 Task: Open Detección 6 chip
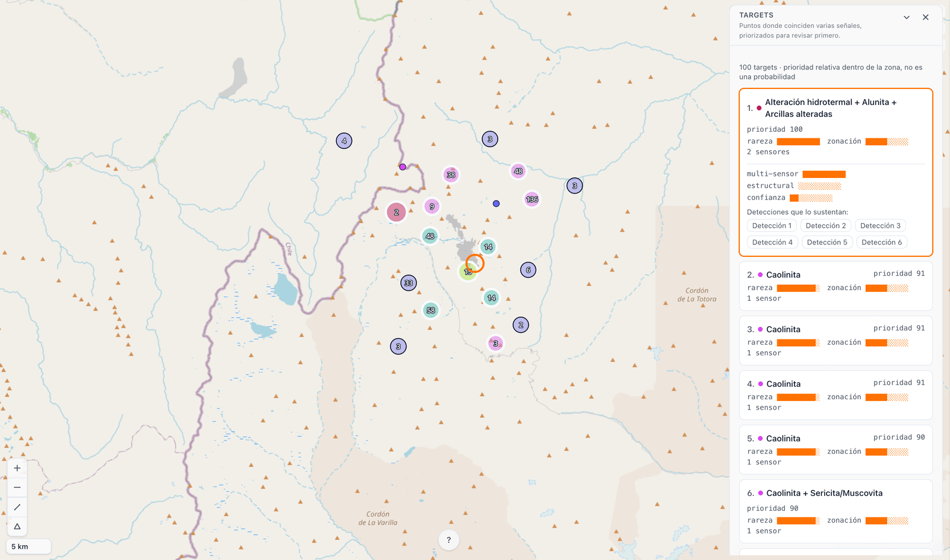pyautogui.click(x=882, y=242)
